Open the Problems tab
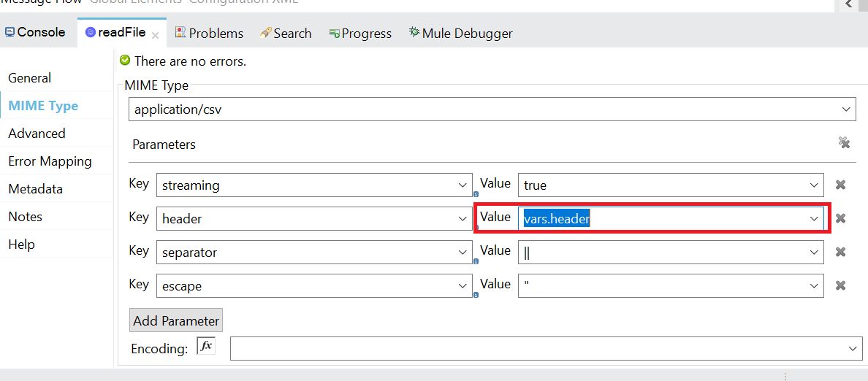The width and height of the screenshot is (868, 381). pyautogui.click(x=209, y=33)
